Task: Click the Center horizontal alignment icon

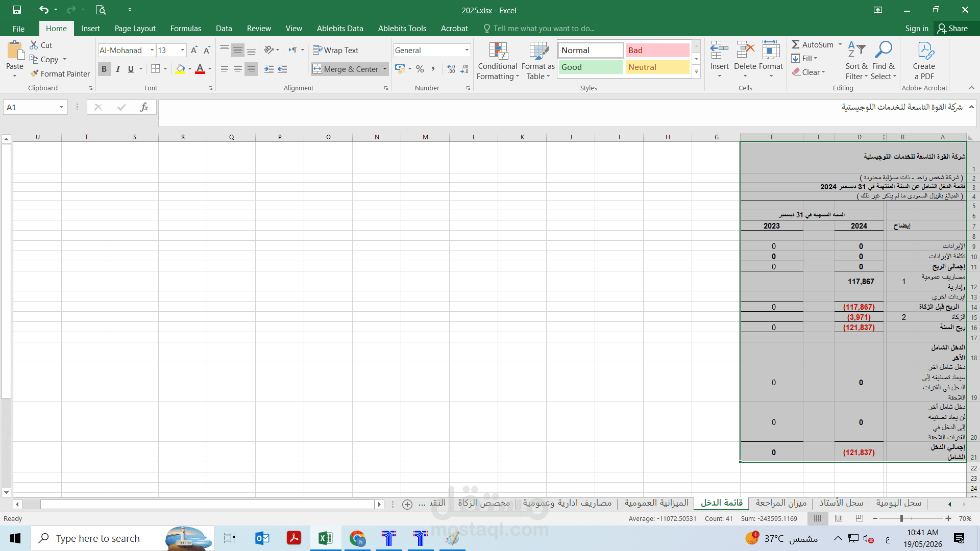Action: point(238,69)
